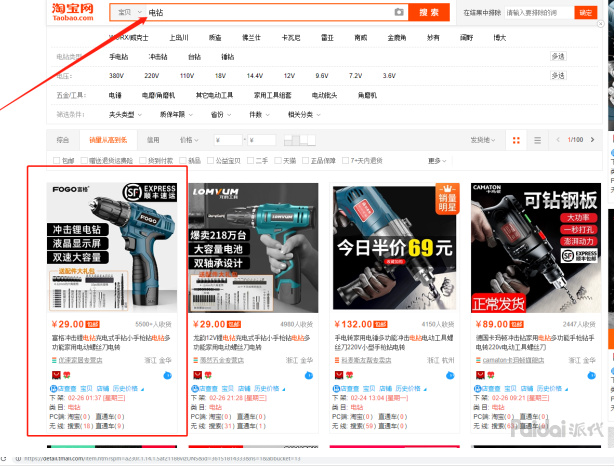Image resolution: width=614 pixels, height=468 pixels.
Task: Click the red badge icon under the ¥132.00 listing
Action: point(339,375)
